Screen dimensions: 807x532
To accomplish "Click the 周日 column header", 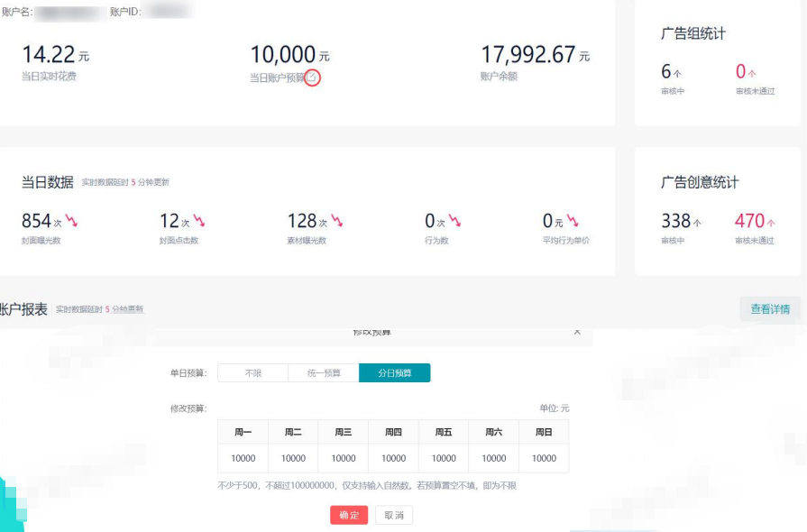I will pos(544,432).
